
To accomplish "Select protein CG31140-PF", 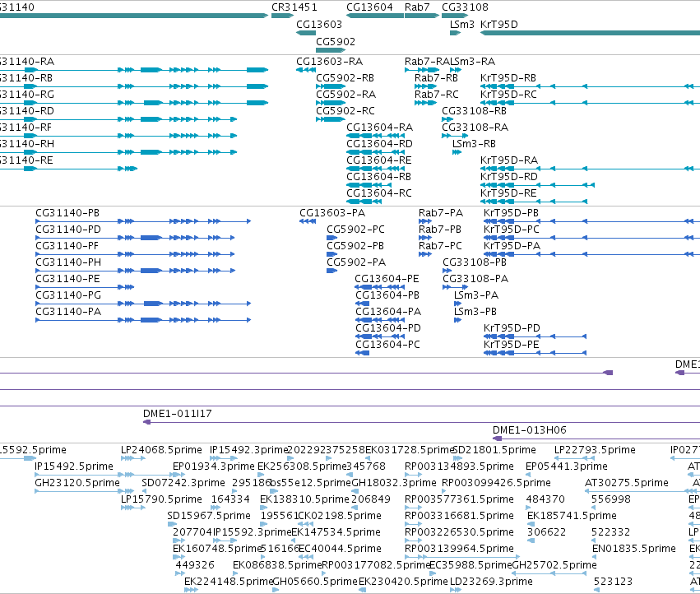I will (67, 246).
